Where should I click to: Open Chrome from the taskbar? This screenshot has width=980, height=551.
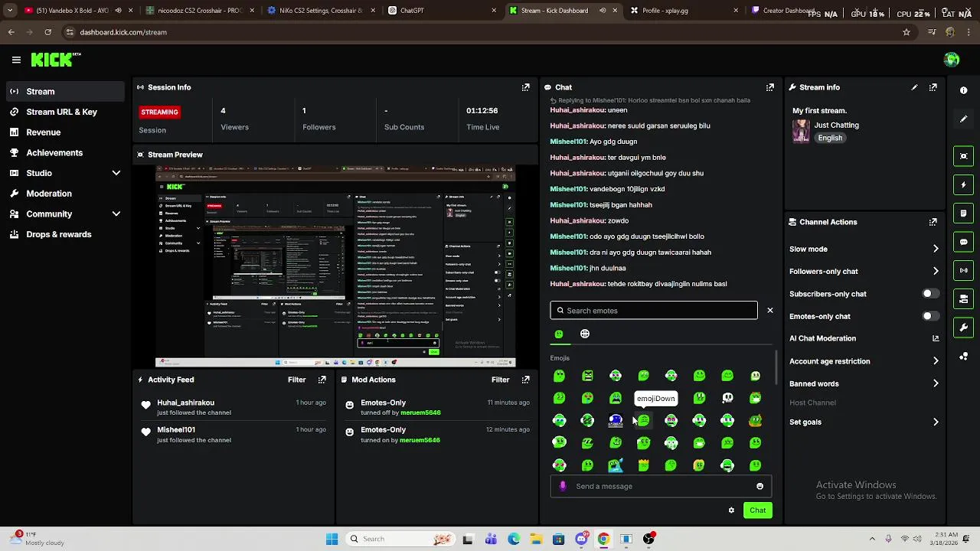coord(603,539)
